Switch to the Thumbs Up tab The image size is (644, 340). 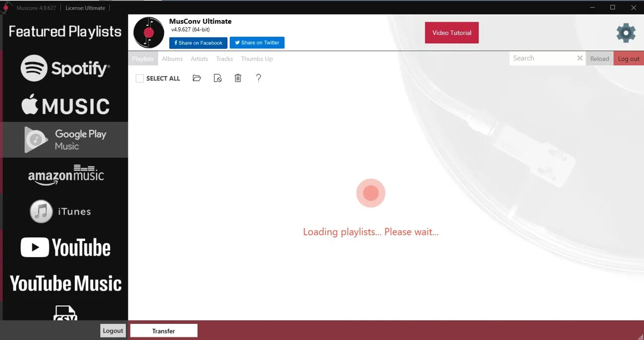point(257,59)
